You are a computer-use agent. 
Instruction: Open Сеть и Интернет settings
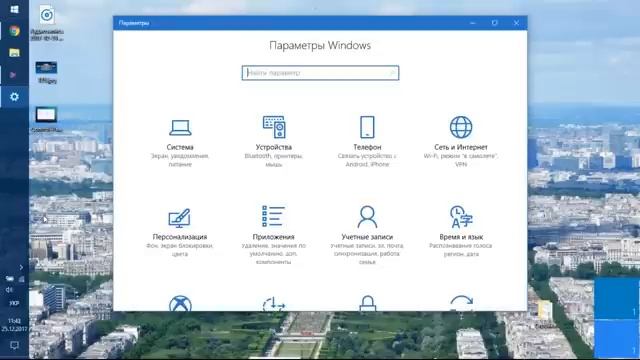461,142
